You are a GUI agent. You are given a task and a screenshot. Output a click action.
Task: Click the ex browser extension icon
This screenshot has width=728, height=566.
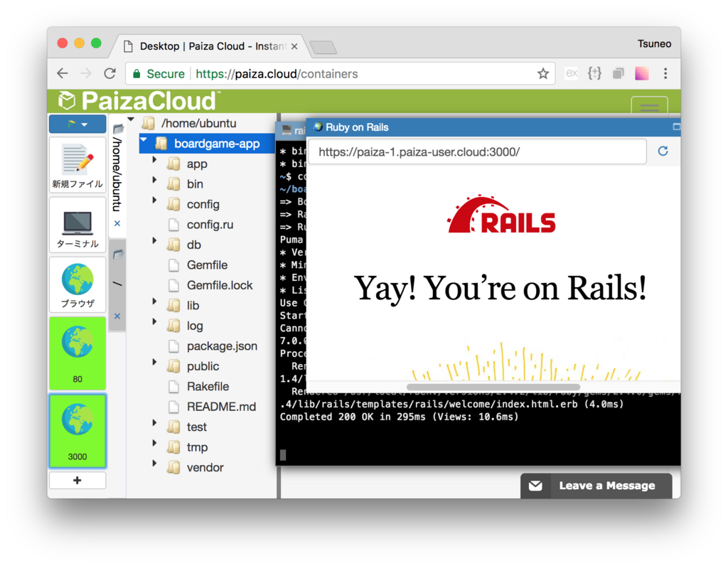click(572, 73)
